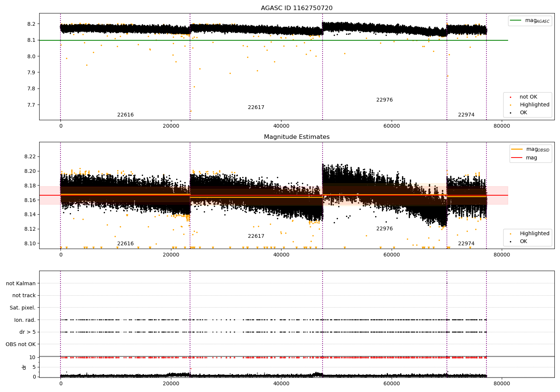Click the mag AGASC legend entry
560x392 pixels.
(x=537, y=21)
